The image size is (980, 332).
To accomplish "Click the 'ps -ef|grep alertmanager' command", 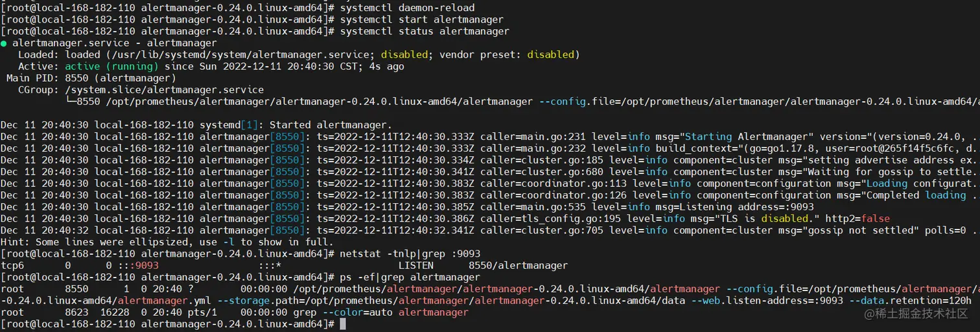I will [x=410, y=276].
